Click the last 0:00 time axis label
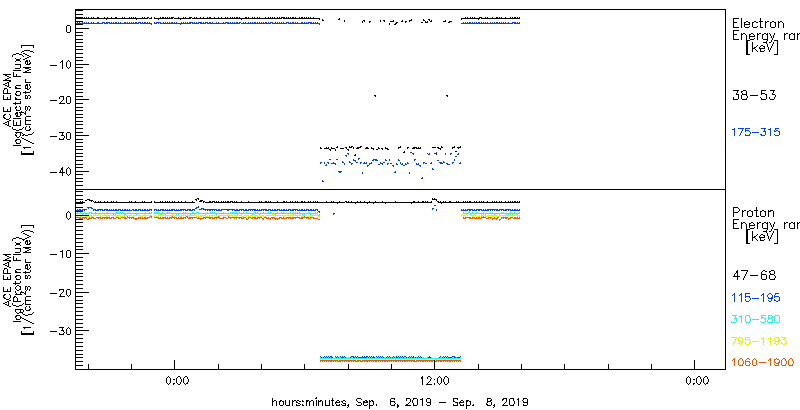The width and height of the screenshot is (800, 410). [697, 380]
